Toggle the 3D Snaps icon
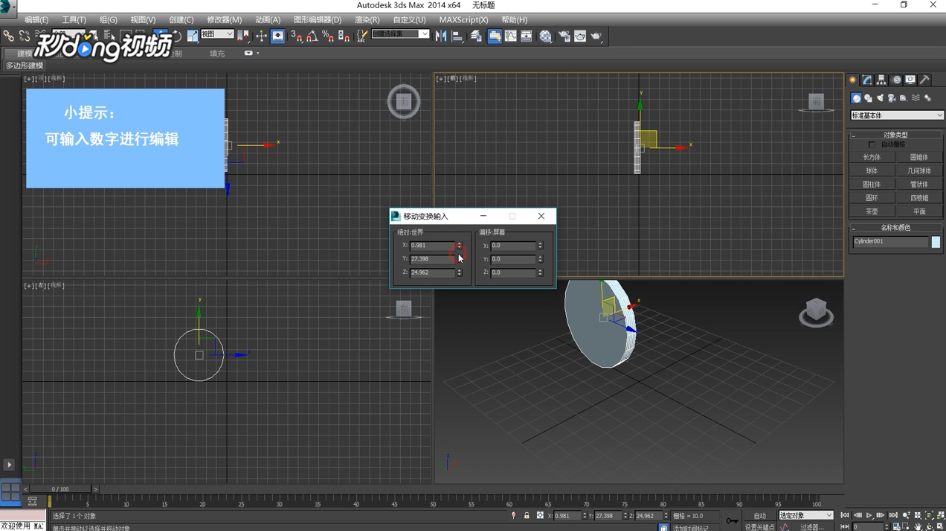946x531 pixels. 296,36
